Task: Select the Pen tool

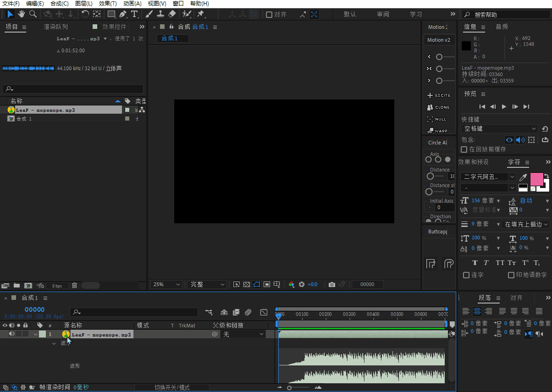Action: coord(123,14)
